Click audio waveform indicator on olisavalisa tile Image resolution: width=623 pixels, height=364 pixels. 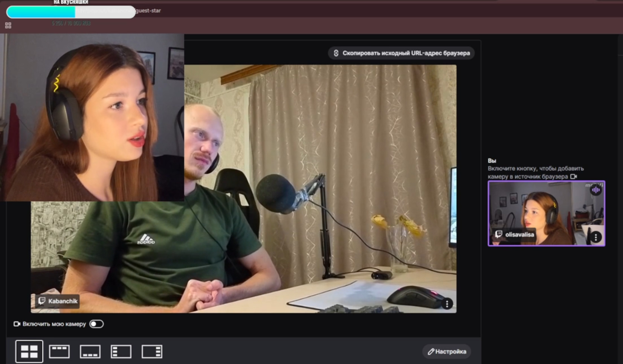(x=596, y=190)
